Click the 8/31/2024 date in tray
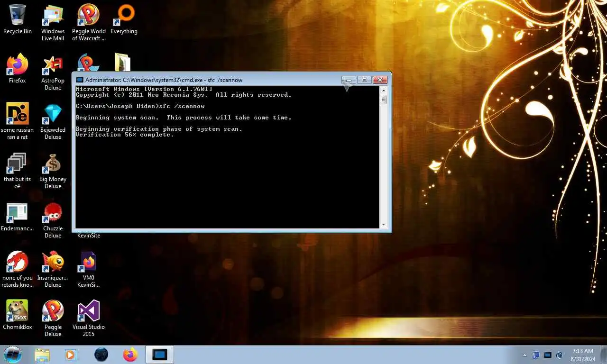Viewport: 607px width, 364px height. click(x=583, y=359)
